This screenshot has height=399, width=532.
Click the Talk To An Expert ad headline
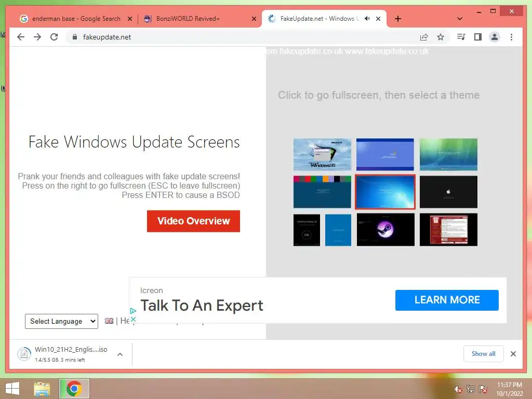[202, 305]
